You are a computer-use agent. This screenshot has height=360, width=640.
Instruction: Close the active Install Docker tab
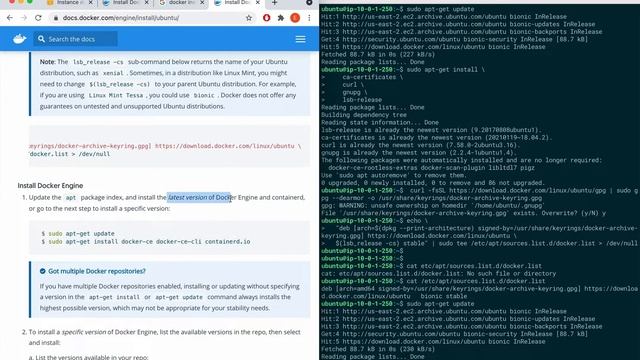[258, 2]
